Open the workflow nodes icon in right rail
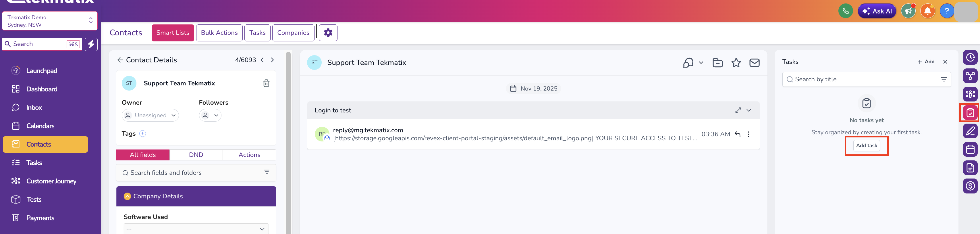980x234 pixels. click(970, 76)
